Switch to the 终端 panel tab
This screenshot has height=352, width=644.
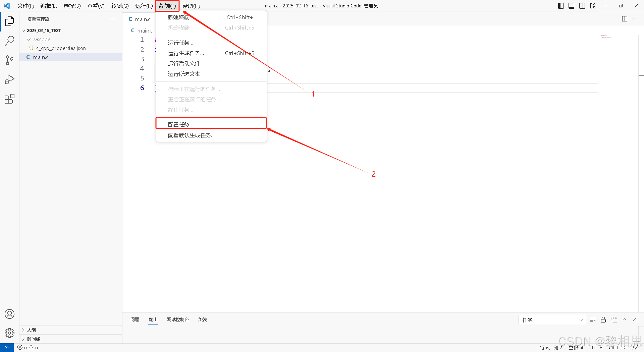[x=203, y=320]
